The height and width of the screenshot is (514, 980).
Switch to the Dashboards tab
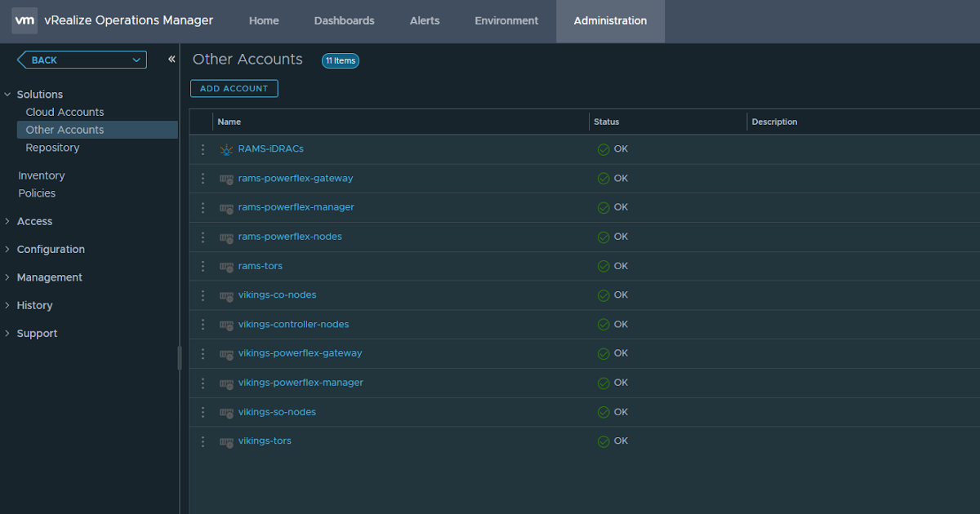[x=344, y=21]
